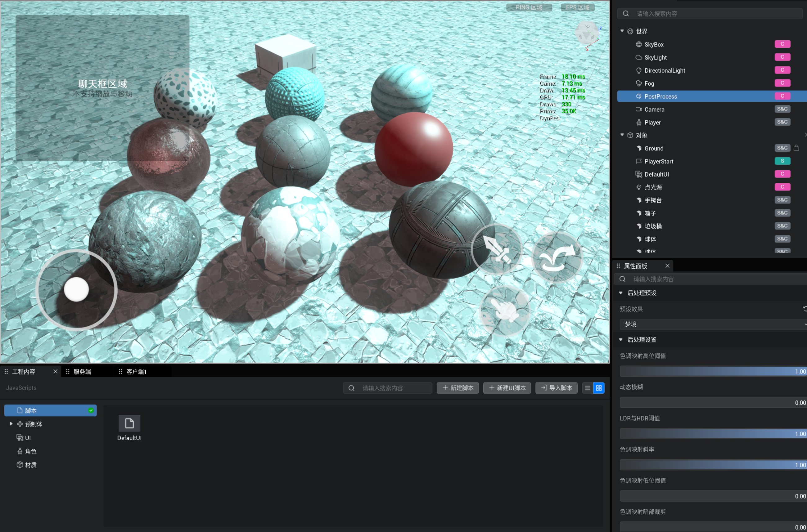Collapse the 对象 tree node
This screenshot has width=807, height=532.
622,135
